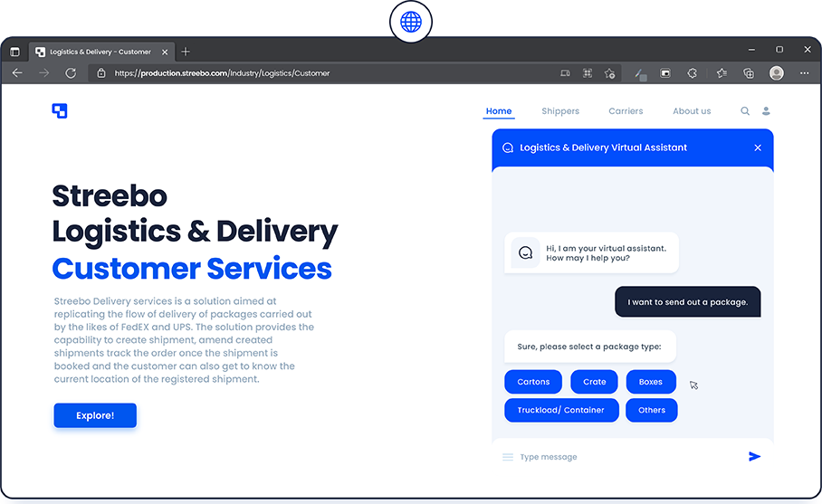Click the 'Customer Services' heading

click(192, 268)
